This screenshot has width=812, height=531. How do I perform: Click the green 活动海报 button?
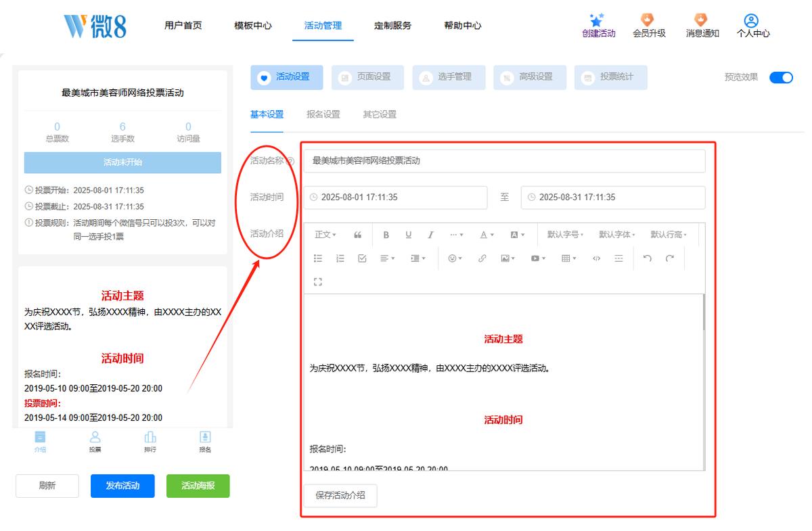point(198,486)
